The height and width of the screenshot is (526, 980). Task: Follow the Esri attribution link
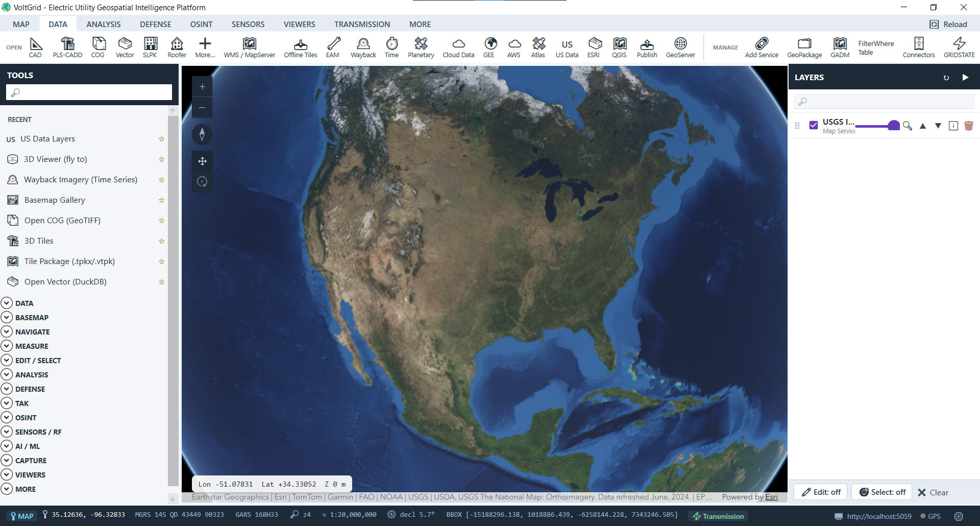771,497
